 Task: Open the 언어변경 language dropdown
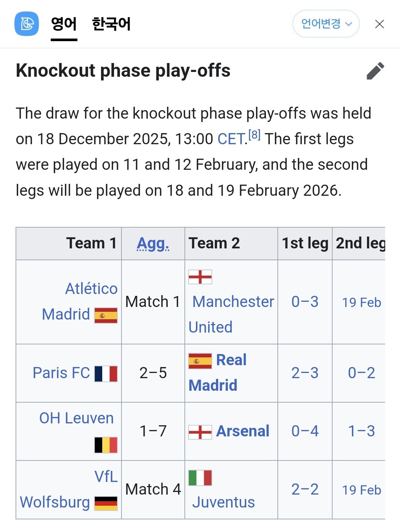(x=326, y=24)
